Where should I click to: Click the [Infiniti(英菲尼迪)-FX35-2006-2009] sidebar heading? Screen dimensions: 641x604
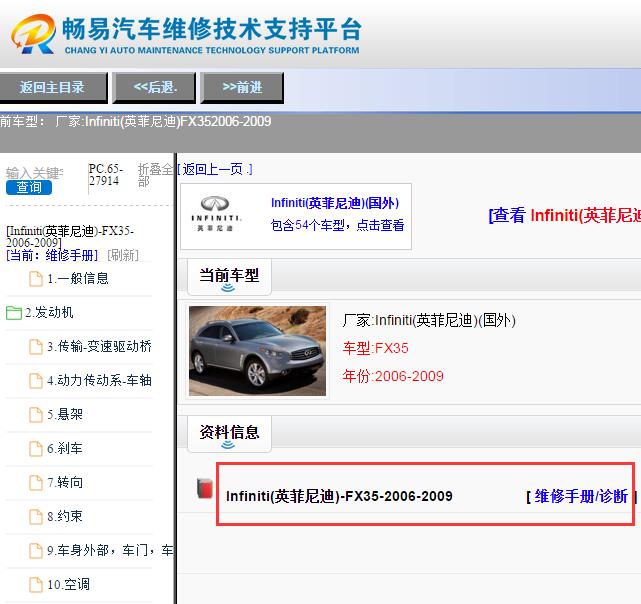click(70, 237)
